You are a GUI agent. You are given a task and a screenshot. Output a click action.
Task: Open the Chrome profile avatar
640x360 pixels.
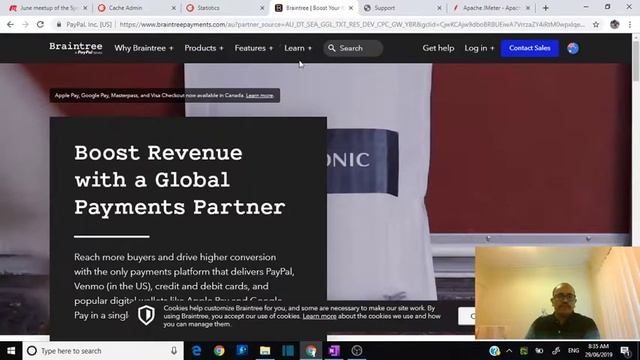[x=615, y=24]
